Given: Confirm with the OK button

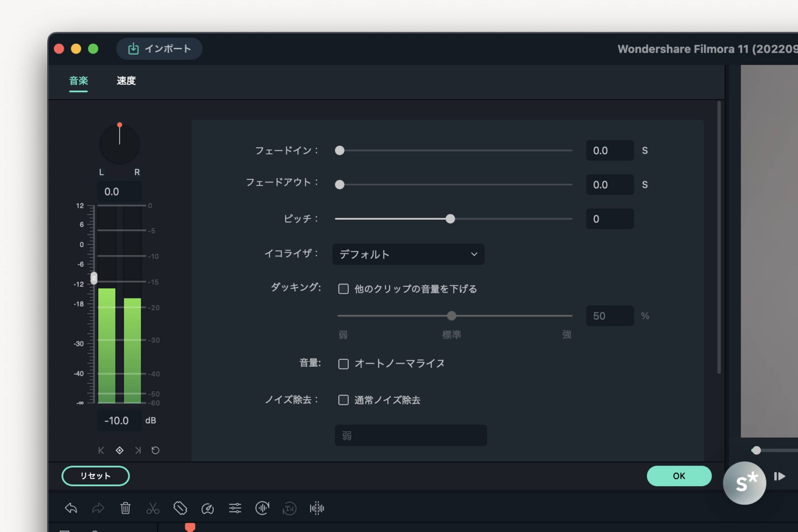Looking at the screenshot, I should point(679,476).
